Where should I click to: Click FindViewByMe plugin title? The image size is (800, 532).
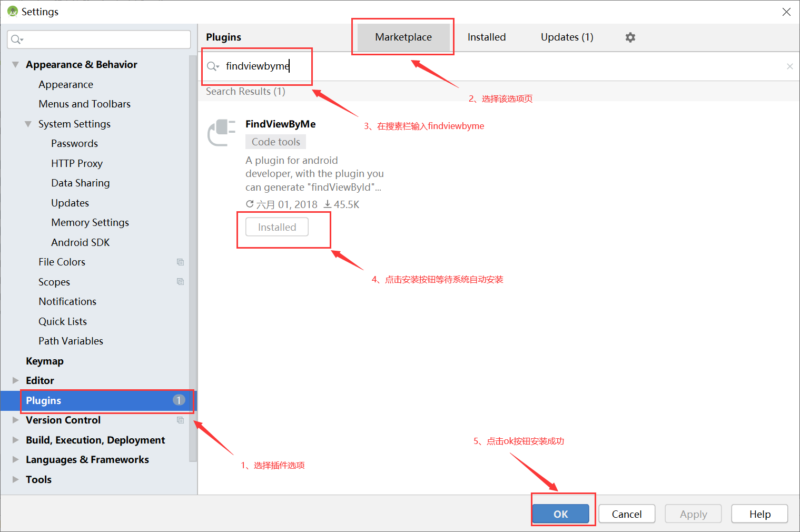[x=281, y=124]
